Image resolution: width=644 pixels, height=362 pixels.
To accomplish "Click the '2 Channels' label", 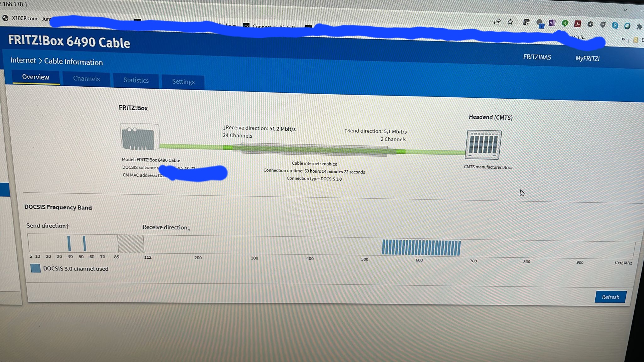I will pos(393,139).
